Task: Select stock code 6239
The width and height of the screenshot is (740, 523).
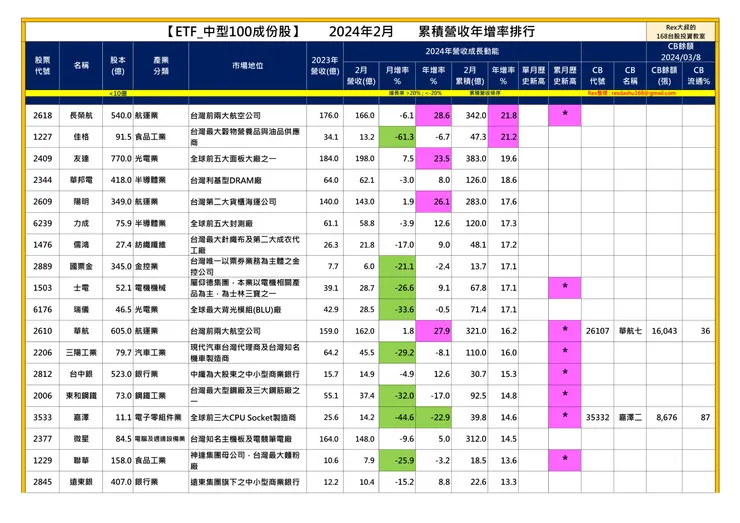Action: click(x=42, y=223)
